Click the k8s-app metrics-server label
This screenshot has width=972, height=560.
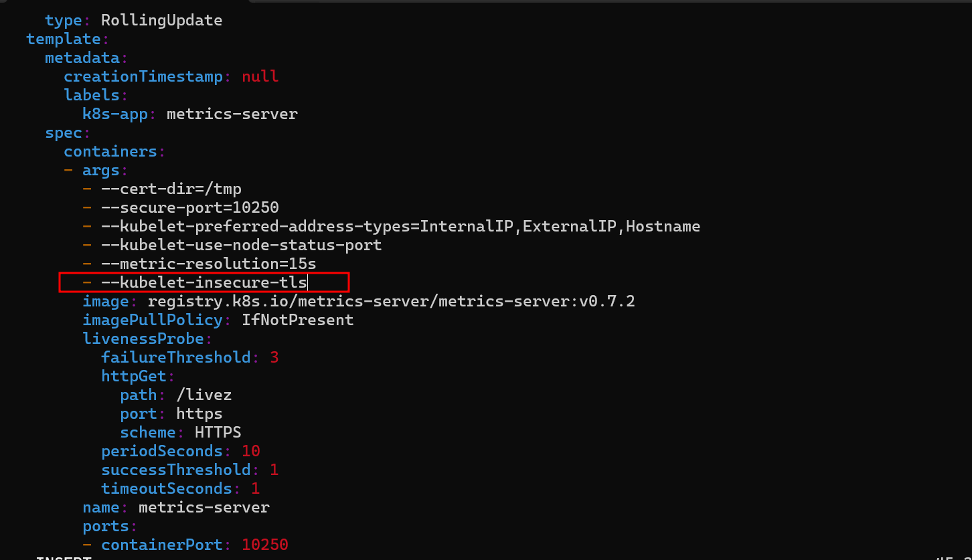pos(190,114)
